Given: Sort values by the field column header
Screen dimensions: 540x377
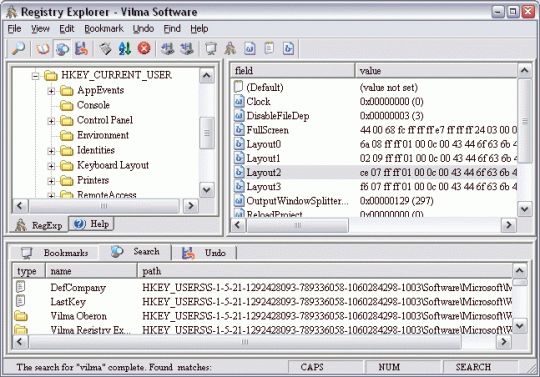Looking at the screenshot, I should [292, 71].
